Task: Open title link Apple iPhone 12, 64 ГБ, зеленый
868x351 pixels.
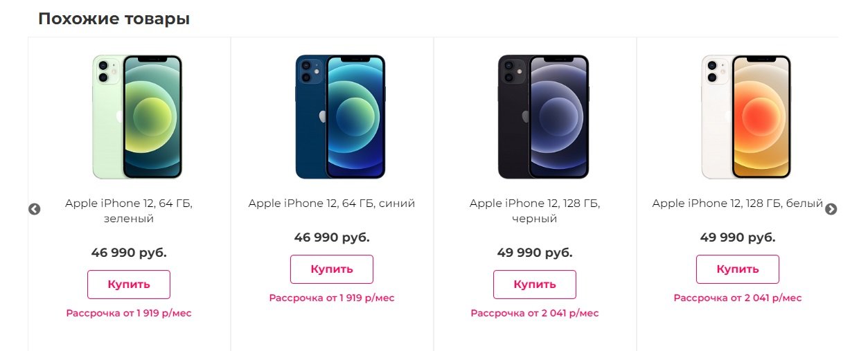Action: point(129,211)
